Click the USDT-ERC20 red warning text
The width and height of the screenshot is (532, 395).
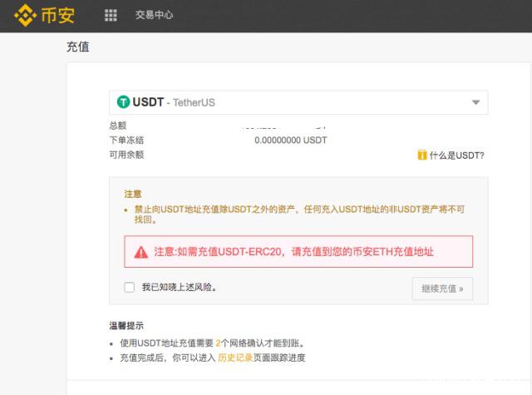coord(293,252)
